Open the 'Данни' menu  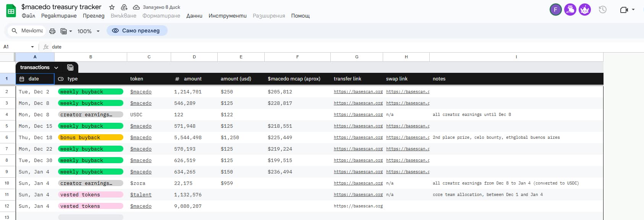(x=194, y=16)
